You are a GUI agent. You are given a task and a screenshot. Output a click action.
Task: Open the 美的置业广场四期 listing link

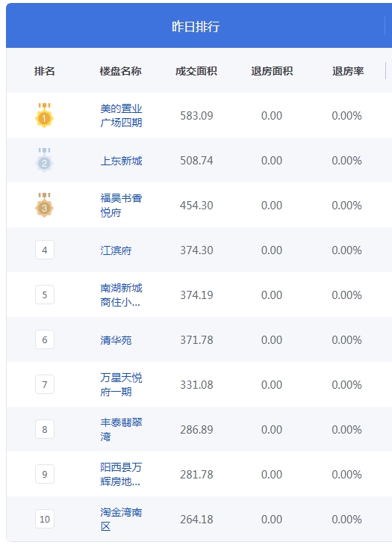(121, 115)
